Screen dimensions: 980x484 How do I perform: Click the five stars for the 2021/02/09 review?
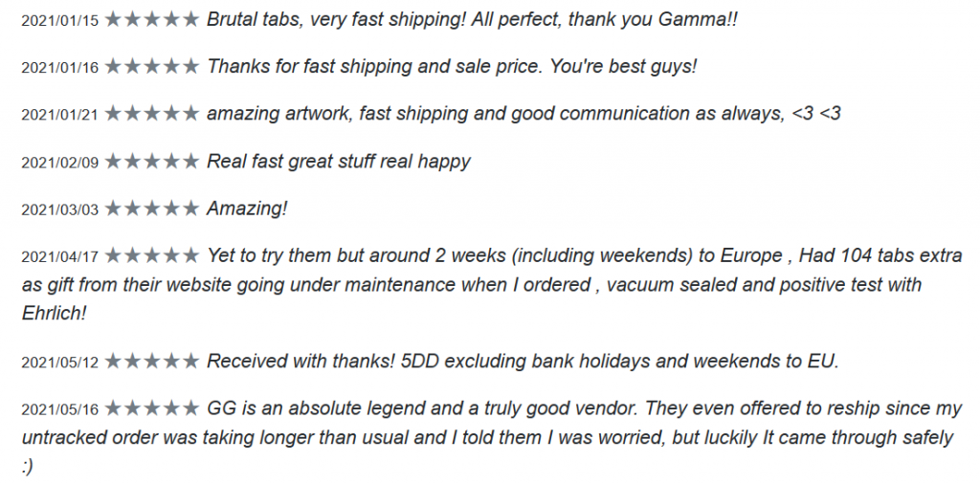coord(152,161)
